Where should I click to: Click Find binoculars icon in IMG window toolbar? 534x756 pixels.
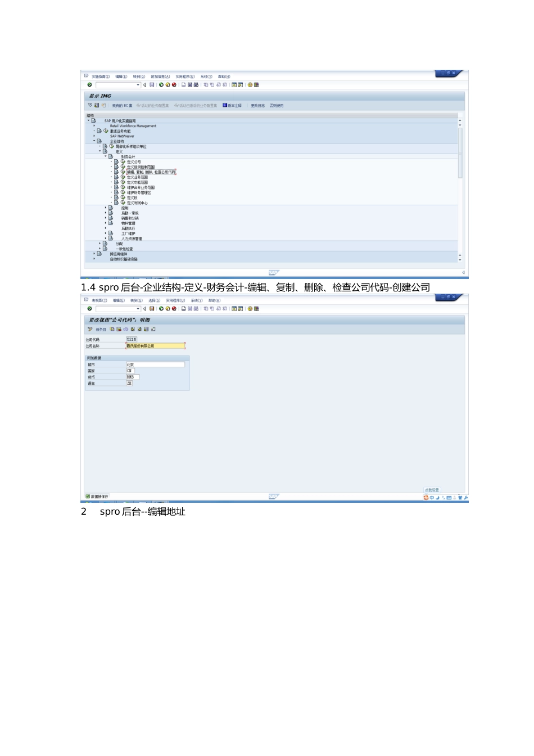click(190, 85)
